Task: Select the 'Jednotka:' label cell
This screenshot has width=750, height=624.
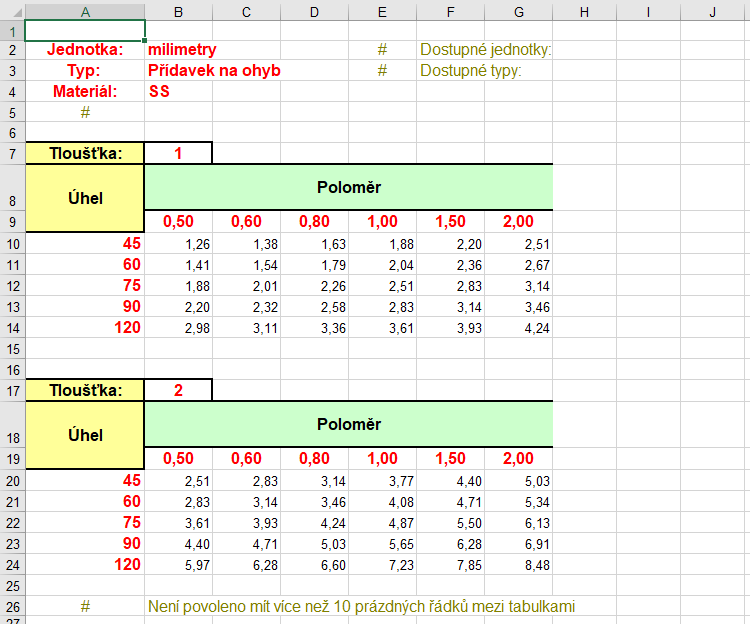Action: tap(85, 50)
